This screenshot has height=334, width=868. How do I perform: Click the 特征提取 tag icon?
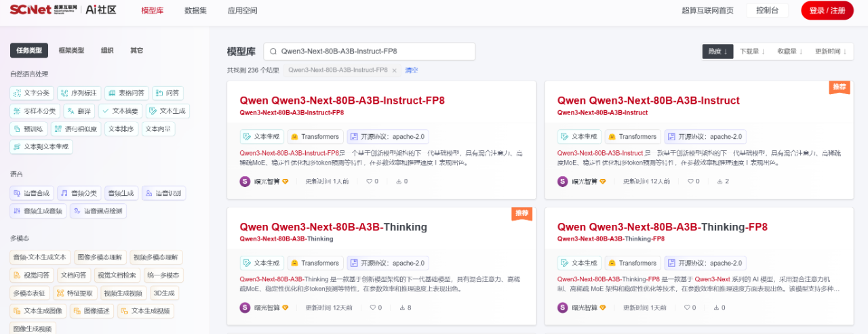click(60, 293)
